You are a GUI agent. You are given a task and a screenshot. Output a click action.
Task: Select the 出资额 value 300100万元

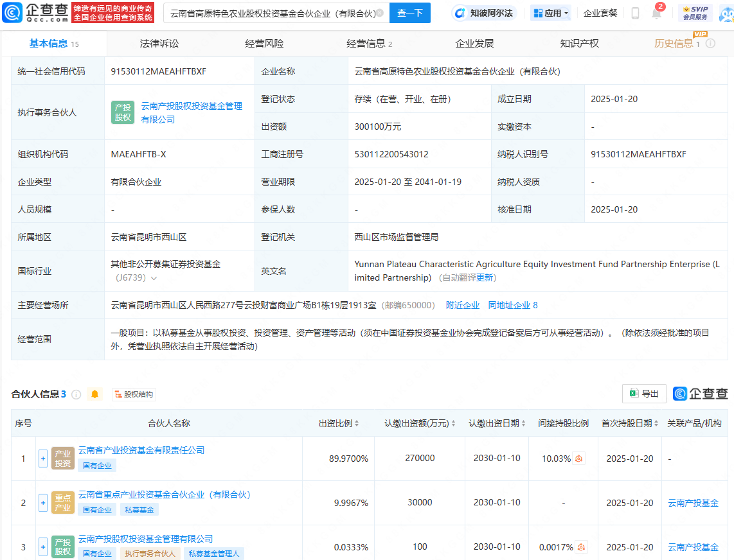click(378, 127)
